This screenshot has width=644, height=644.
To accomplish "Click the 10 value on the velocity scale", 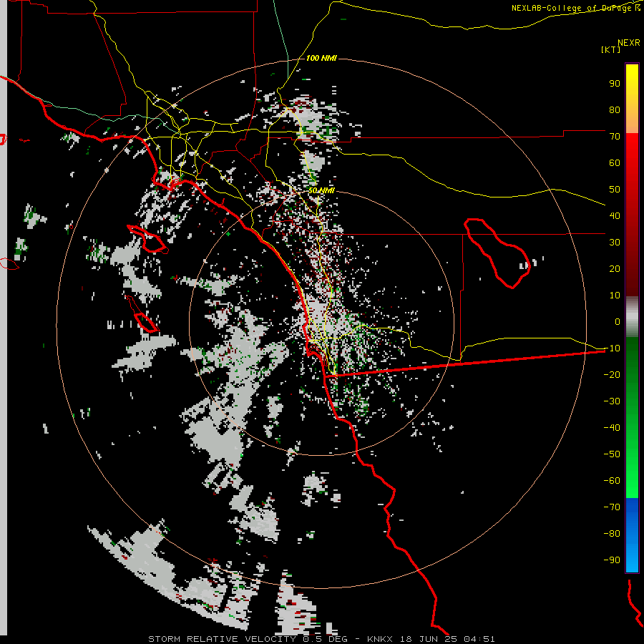I will pyautogui.click(x=615, y=296).
